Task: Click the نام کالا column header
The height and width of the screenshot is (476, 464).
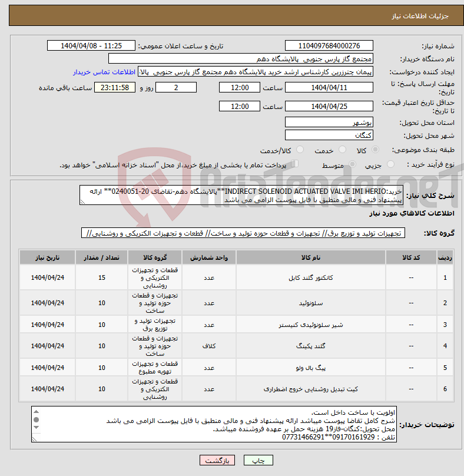Action: point(311,257)
